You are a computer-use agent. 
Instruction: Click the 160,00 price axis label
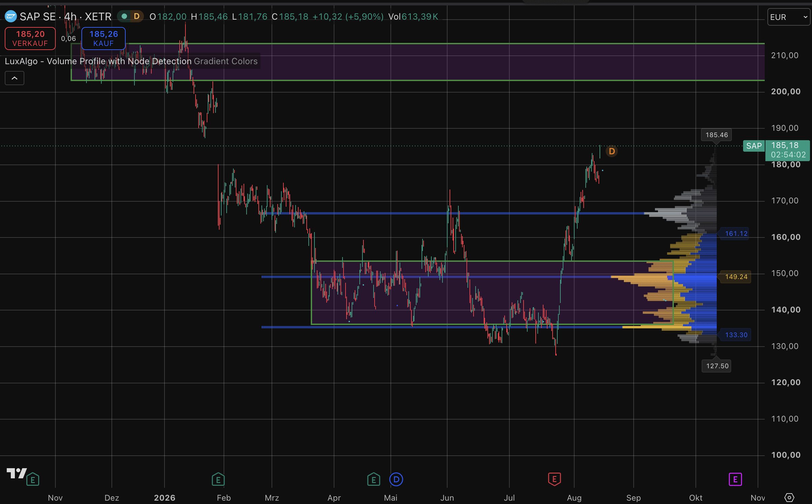click(x=786, y=237)
